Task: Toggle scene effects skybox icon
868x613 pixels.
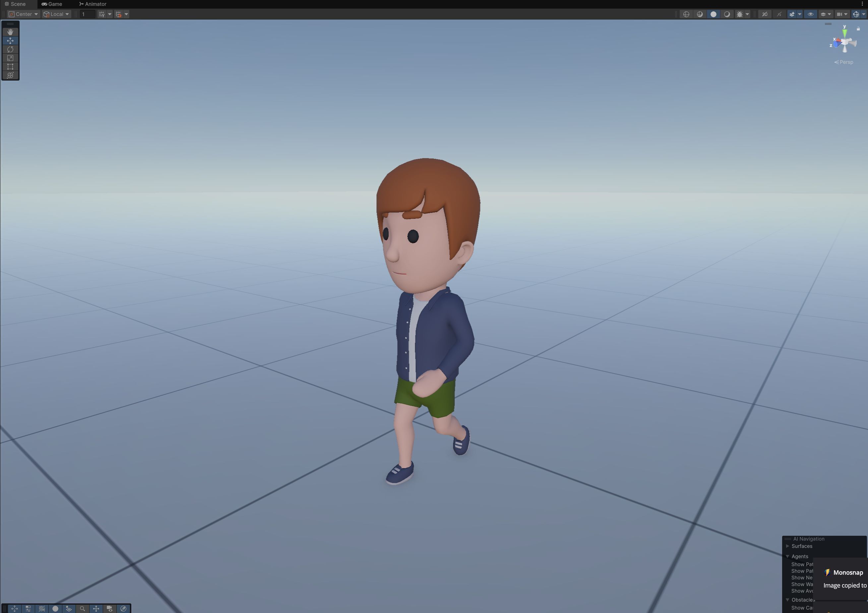Action: (x=792, y=14)
